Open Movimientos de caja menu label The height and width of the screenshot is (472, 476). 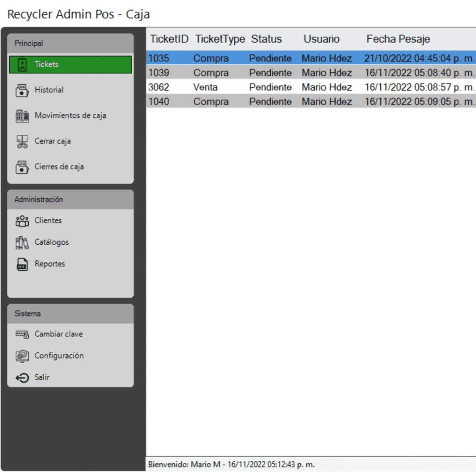[x=70, y=116]
